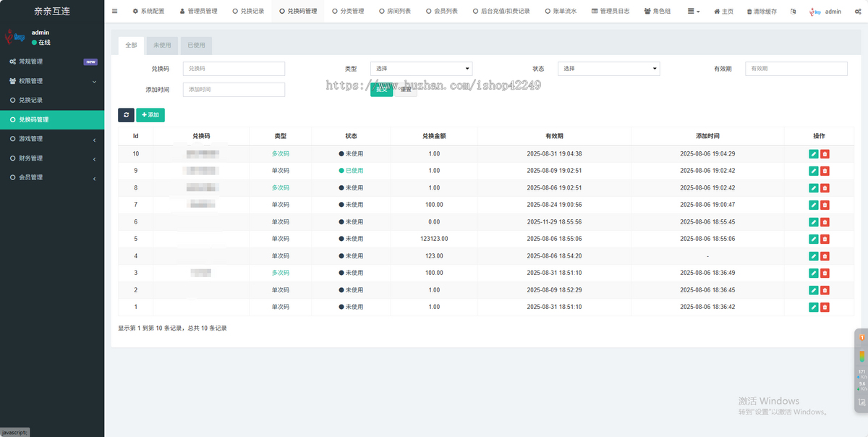Image resolution: width=868 pixels, height=437 pixels.
Task: Click 多次码 type in row 10
Action: [x=280, y=154]
